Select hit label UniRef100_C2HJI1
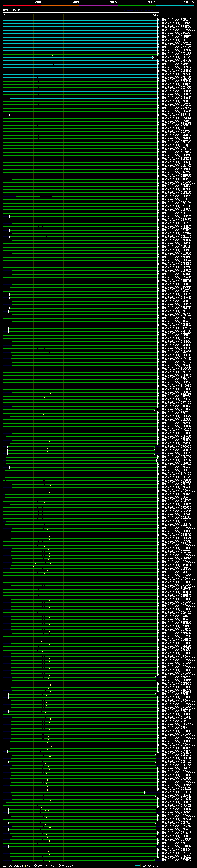197x868 pixels. 177,379
